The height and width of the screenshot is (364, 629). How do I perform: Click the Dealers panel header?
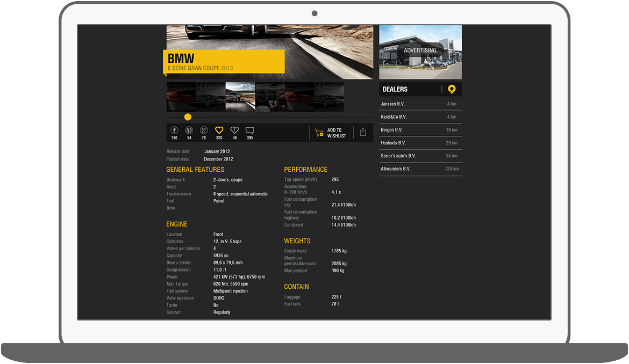point(420,89)
